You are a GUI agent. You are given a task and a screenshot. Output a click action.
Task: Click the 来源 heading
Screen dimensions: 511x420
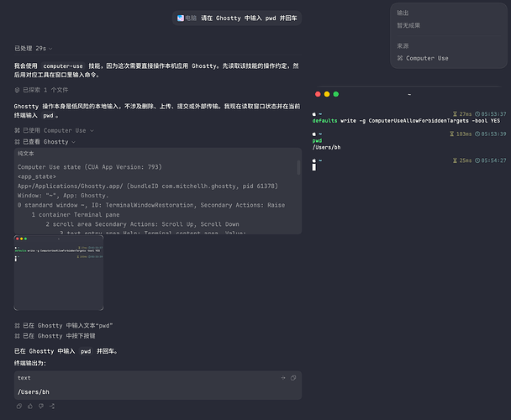[x=403, y=46]
